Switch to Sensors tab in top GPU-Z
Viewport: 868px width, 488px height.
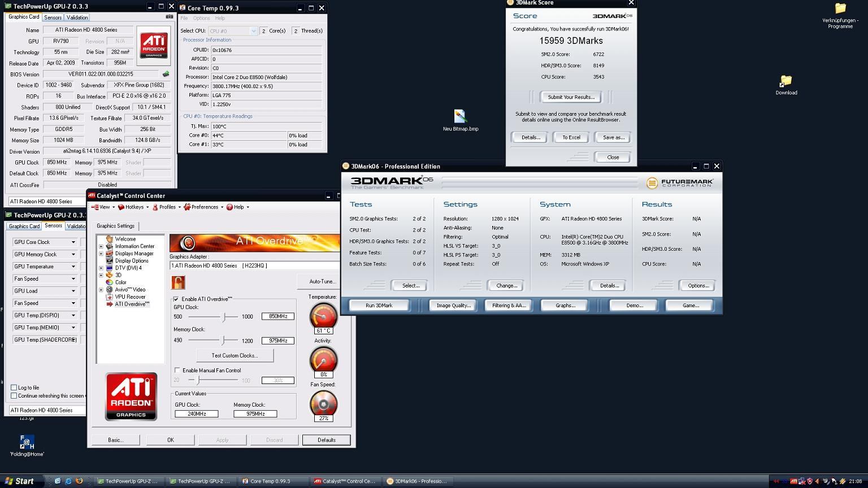53,18
